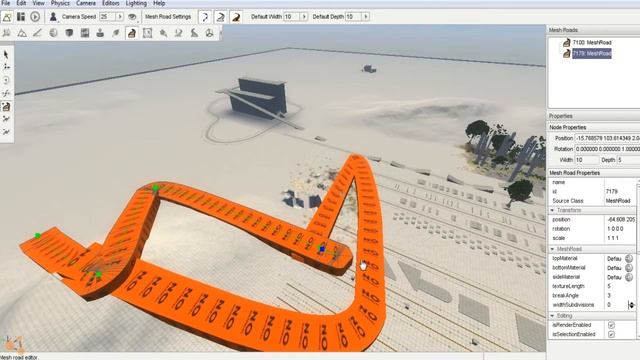Open the Default Width dropdown arrow

304,17
